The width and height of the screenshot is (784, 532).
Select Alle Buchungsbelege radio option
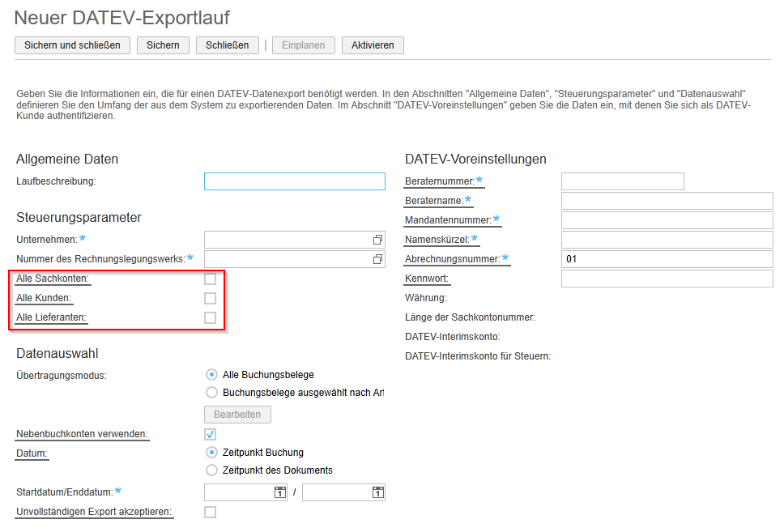click(x=211, y=374)
